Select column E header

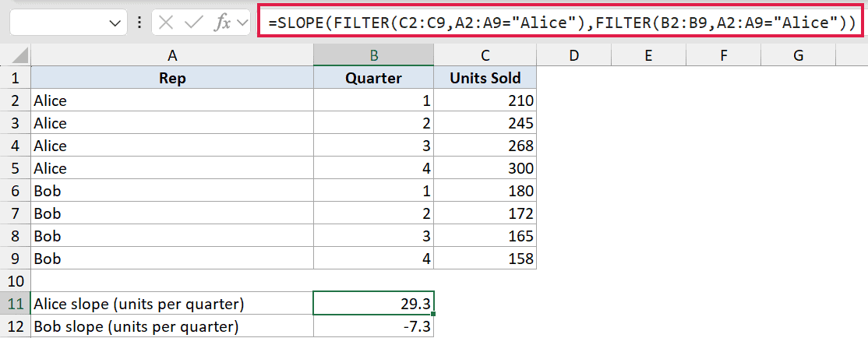click(648, 55)
